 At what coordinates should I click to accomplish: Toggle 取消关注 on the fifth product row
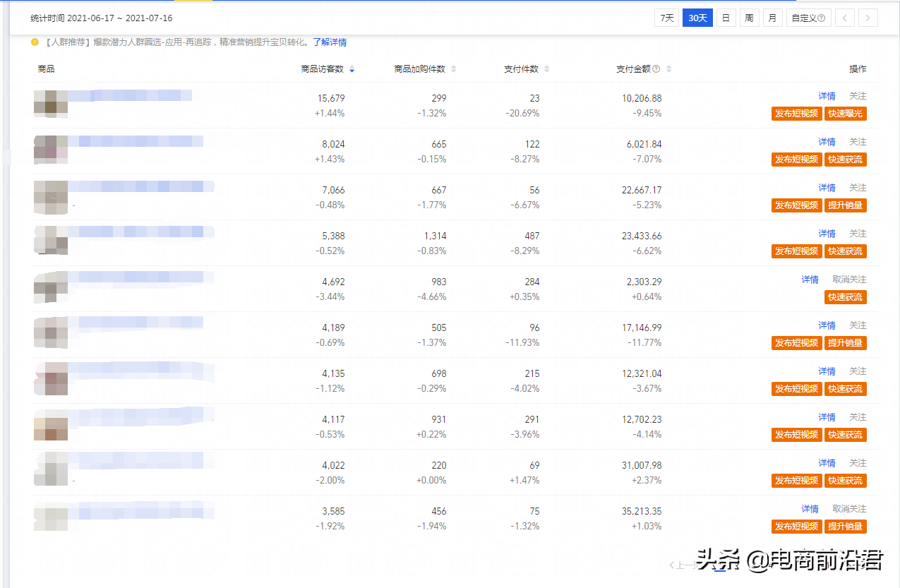849,279
